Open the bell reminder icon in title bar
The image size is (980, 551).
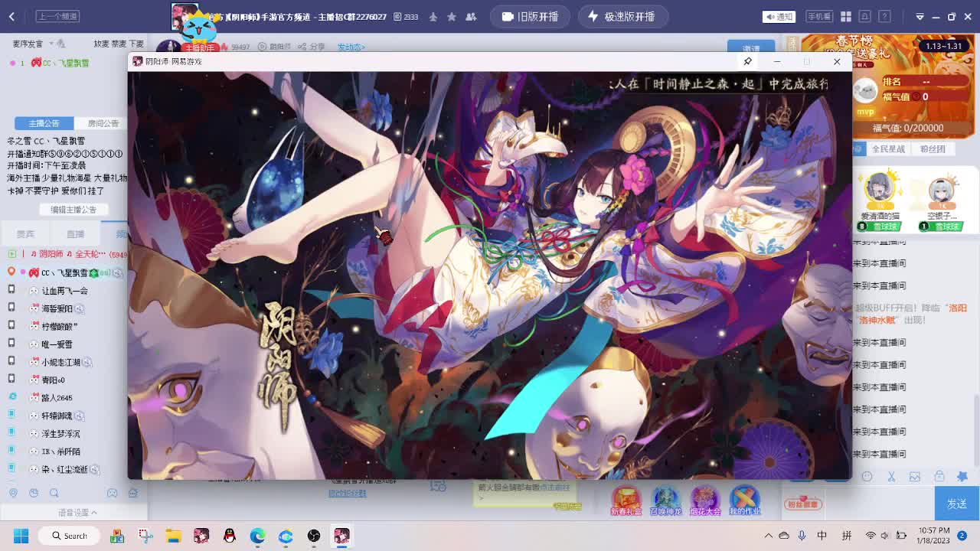point(865,16)
